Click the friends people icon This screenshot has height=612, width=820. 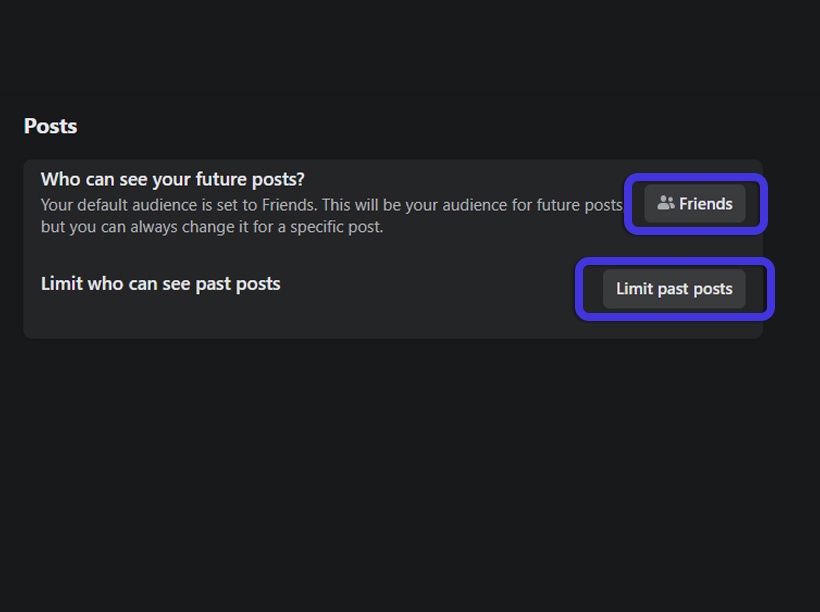tap(666, 203)
